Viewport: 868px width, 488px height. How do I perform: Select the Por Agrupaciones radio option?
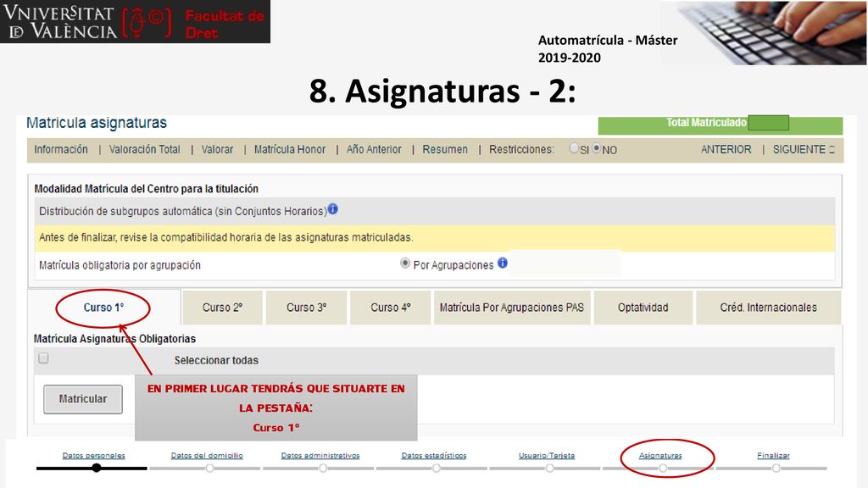[x=405, y=263]
